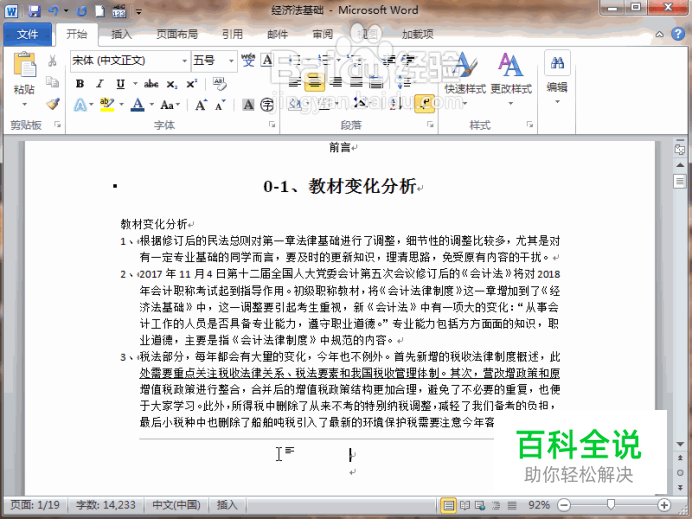Apply font color A button
The width and height of the screenshot is (692, 519).
coord(138,105)
